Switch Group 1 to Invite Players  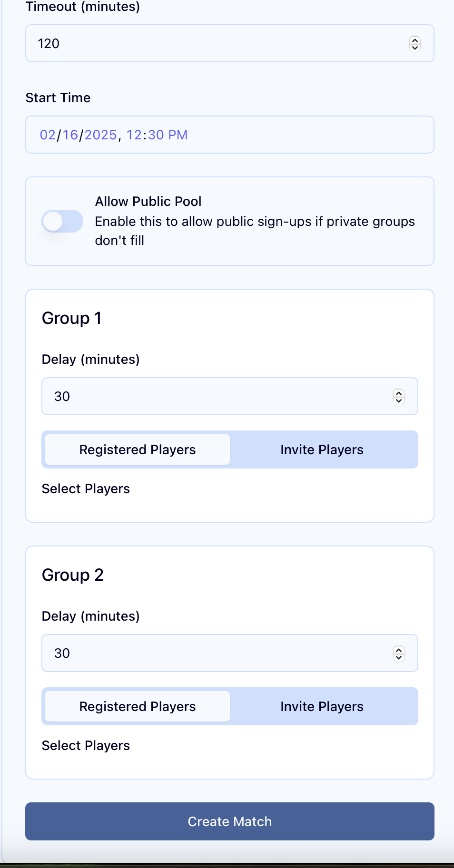(x=322, y=449)
